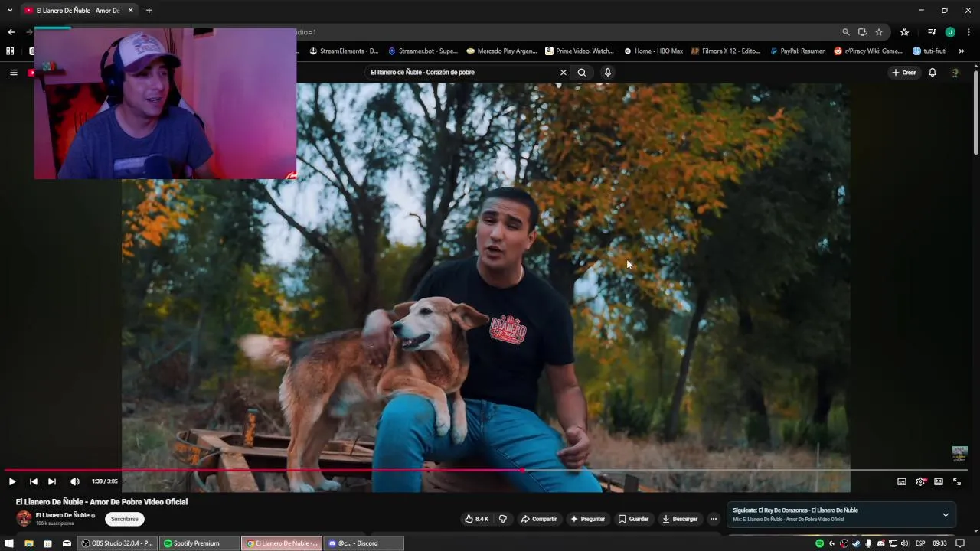This screenshot has height=551, width=980.
Task: Open the r/Piracy Wiki bookmark
Action: click(x=868, y=51)
